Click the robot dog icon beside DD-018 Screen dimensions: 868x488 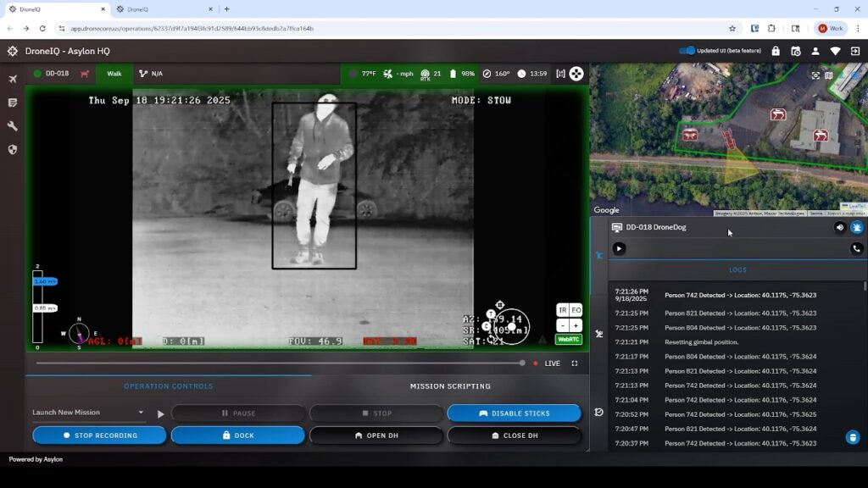(85, 74)
